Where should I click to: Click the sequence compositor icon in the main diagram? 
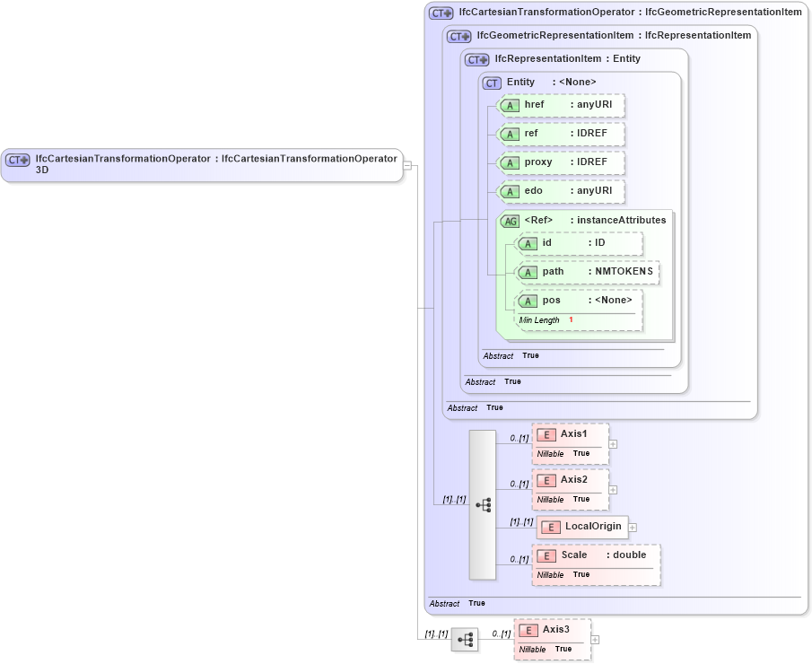(484, 504)
